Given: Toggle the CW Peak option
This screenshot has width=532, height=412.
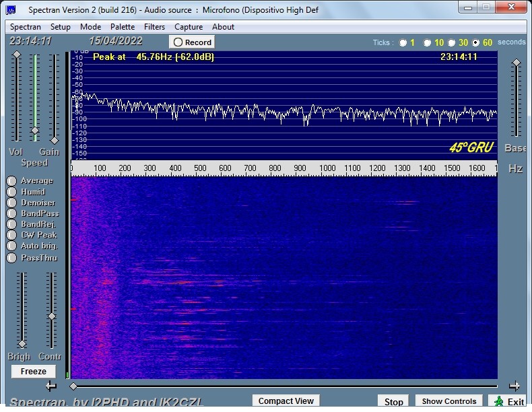Looking at the screenshot, I should click(x=11, y=235).
